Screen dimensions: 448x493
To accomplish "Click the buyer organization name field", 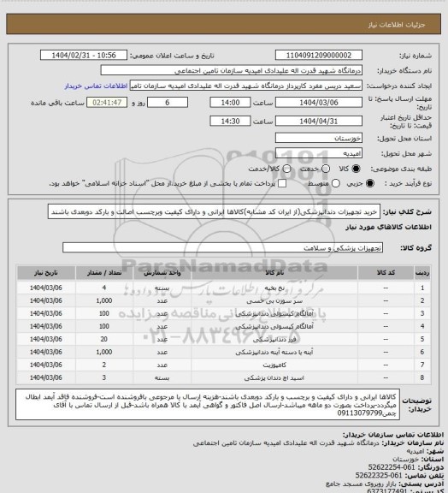I will pyautogui.click(x=231, y=70).
